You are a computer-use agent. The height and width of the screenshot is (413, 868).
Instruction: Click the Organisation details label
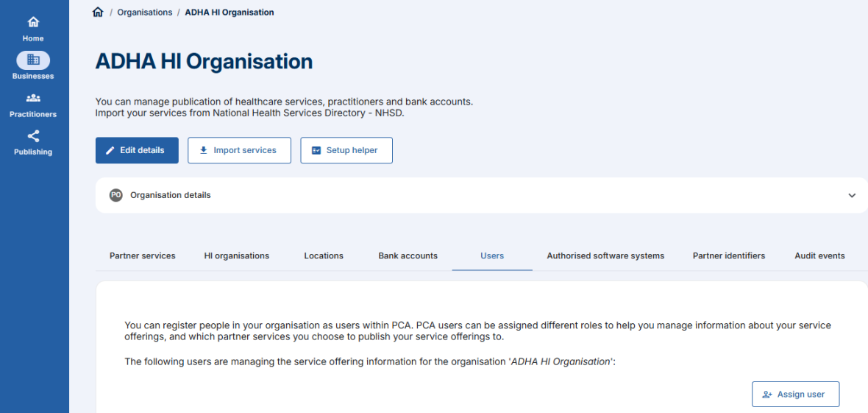(x=171, y=195)
